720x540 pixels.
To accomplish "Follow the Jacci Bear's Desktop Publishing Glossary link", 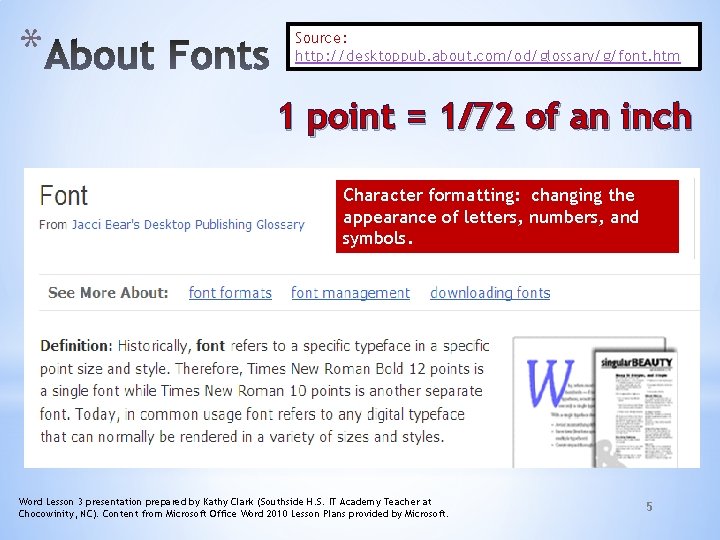I will (x=188, y=225).
